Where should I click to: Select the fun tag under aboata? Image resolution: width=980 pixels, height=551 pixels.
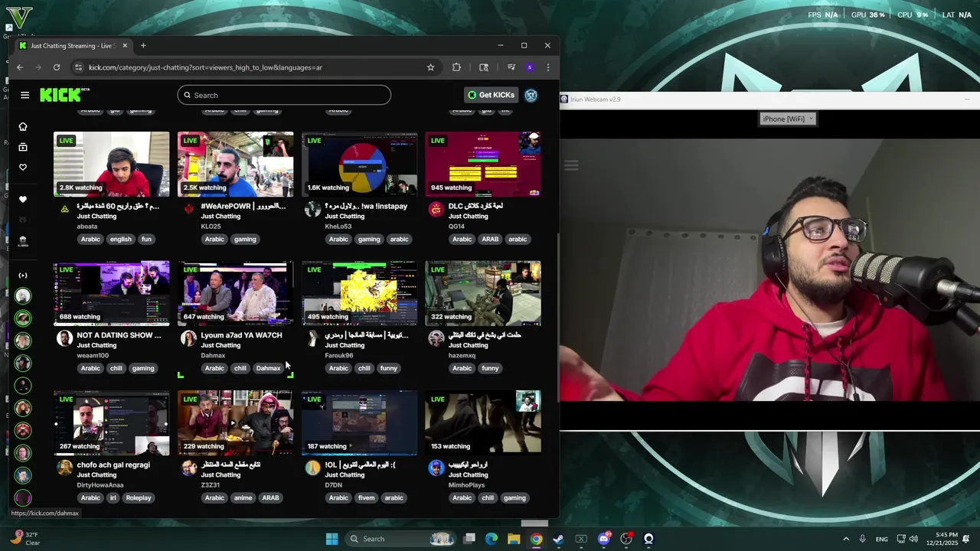146,239
